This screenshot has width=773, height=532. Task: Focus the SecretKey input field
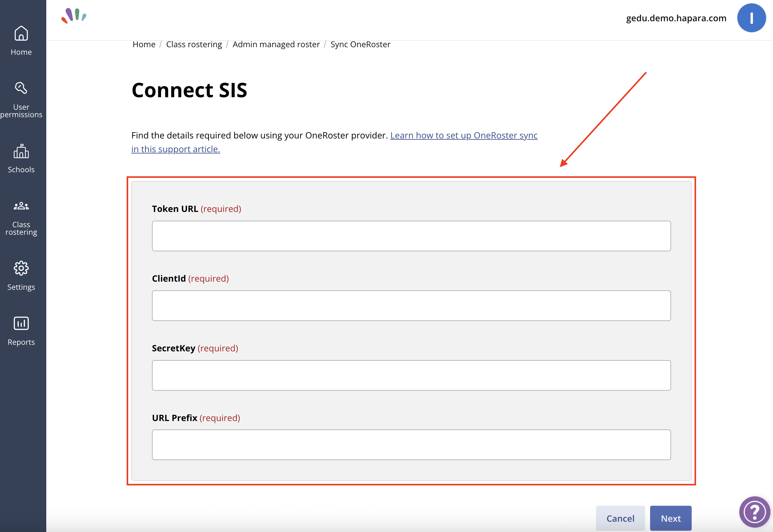click(411, 375)
